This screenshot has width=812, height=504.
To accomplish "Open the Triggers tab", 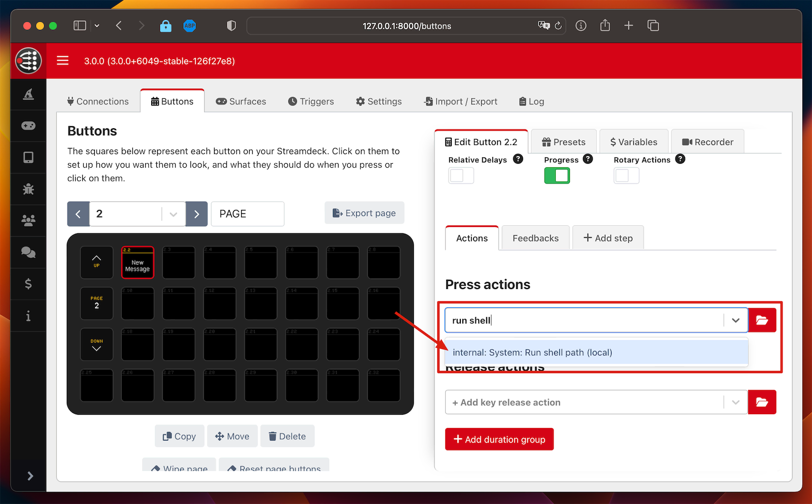I will click(311, 101).
